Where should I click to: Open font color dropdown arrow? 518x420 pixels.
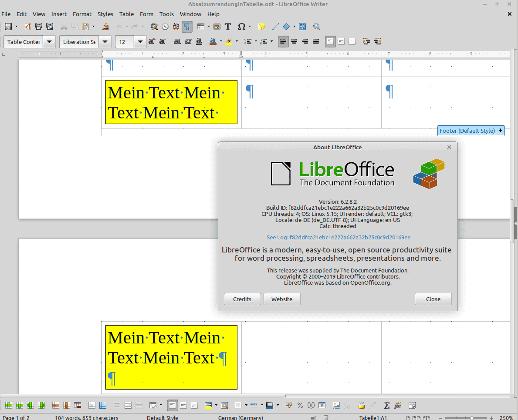click(221, 42)
